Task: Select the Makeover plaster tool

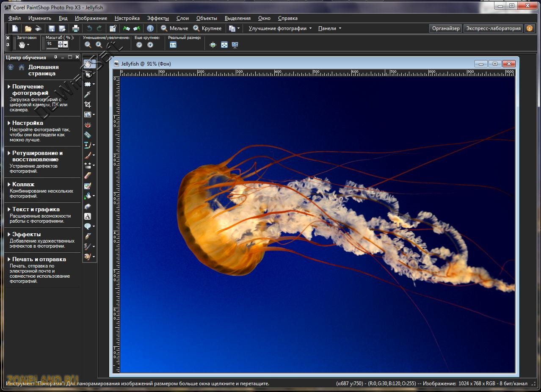Action: point(88,135)
